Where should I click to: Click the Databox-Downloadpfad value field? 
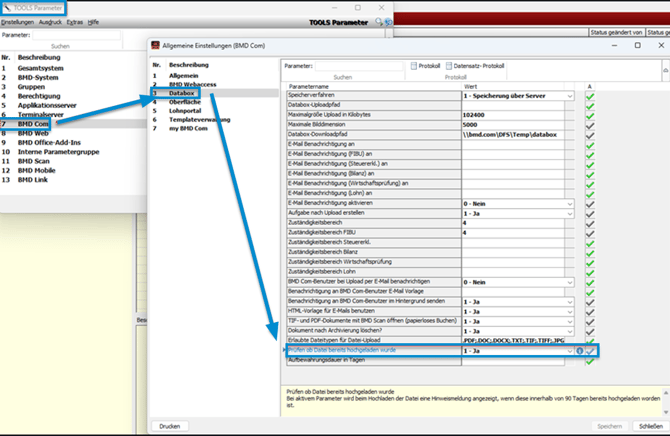click(x=513, y=135)
